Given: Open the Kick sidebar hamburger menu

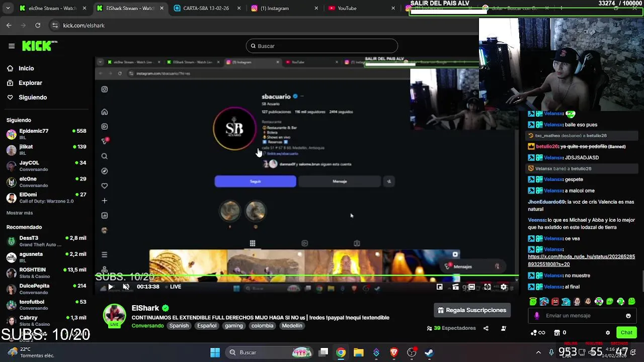Looking at the screenshot, I should point(12,46).
